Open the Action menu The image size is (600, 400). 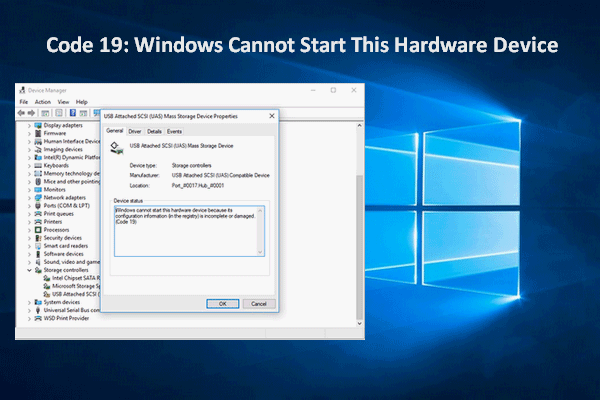tap(42, 102)
